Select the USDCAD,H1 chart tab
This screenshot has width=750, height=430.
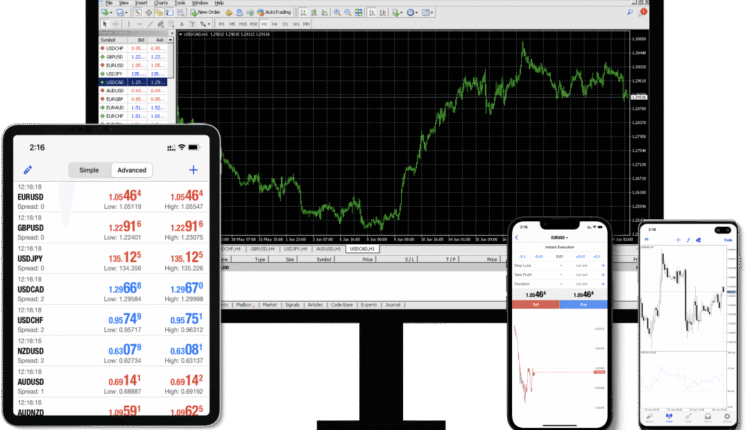click(x=365, y=248)
